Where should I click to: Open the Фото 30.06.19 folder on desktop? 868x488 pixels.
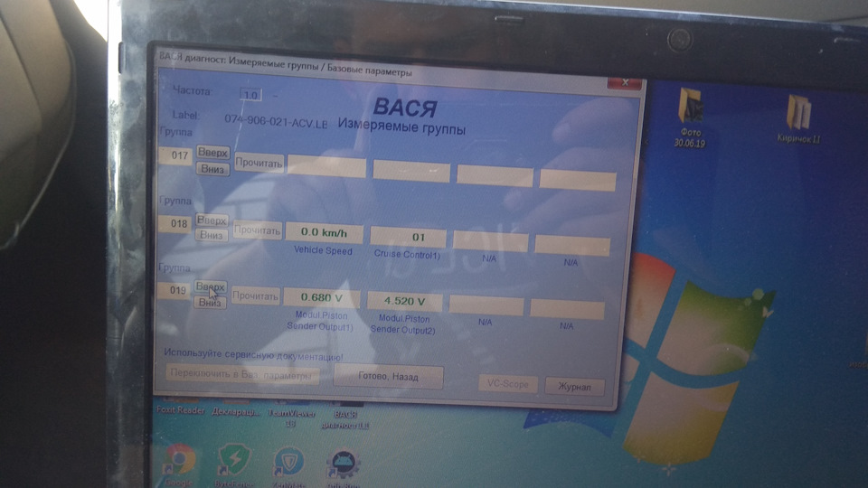click(690, 115)
